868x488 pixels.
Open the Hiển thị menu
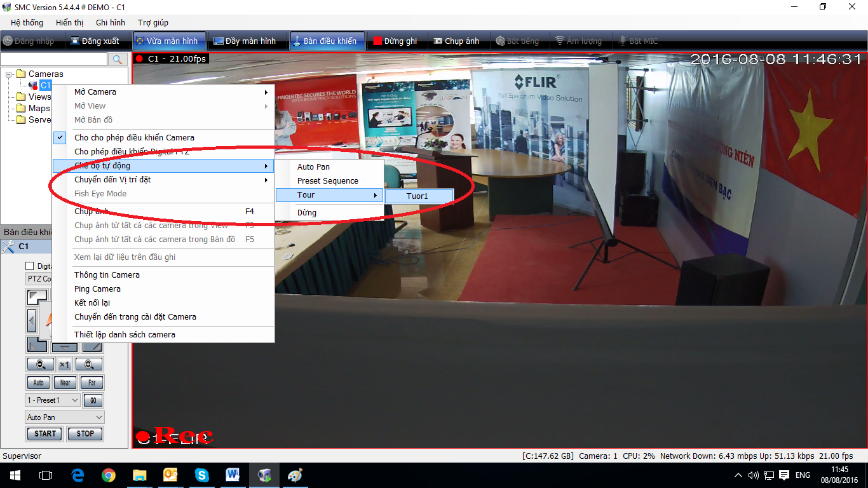(x=70, y=22)
